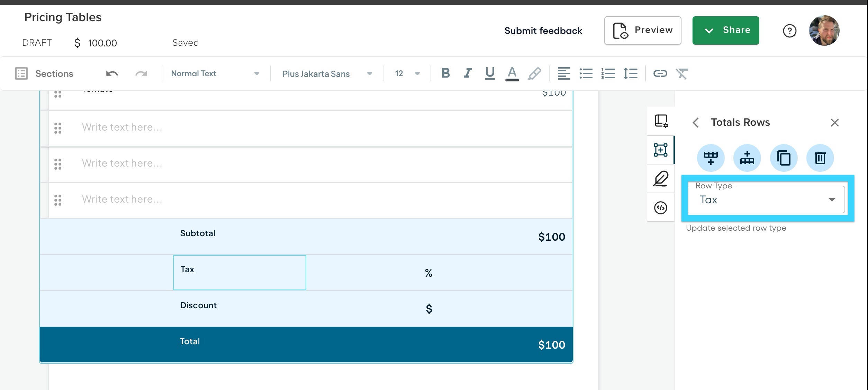The height and width of the screenshot is (390, 868).
Task: Open the code variables sidebar tab
Action: click(x=661, y=208)
